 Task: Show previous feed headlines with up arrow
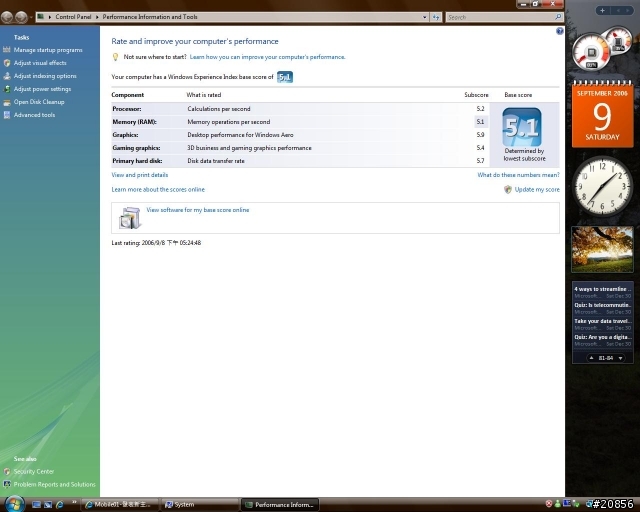[x=591, y=358]
